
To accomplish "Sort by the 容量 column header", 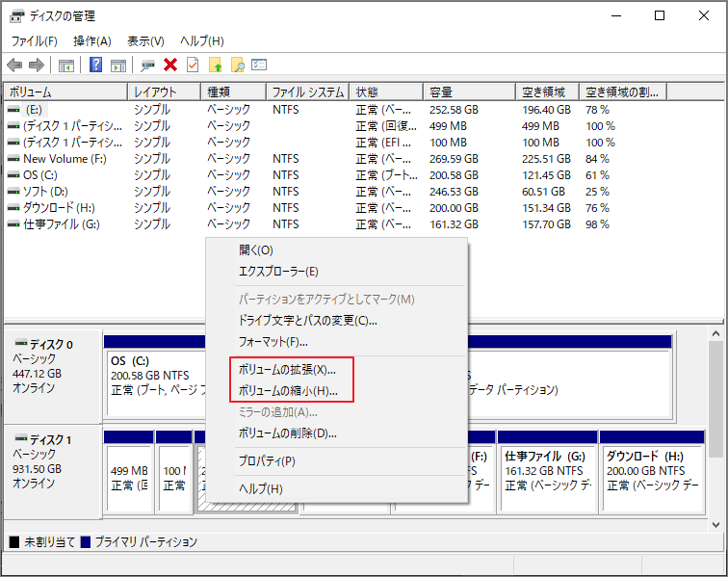I will [470, 92].
